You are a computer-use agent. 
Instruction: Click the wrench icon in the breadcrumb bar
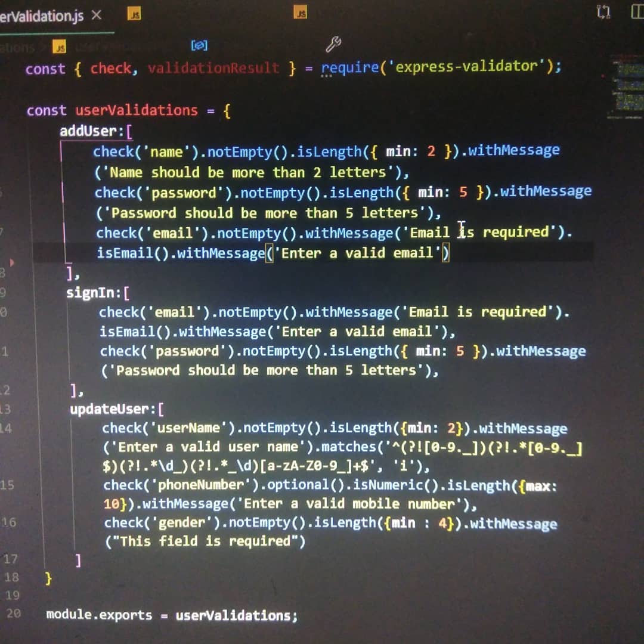tap(333, 44)
